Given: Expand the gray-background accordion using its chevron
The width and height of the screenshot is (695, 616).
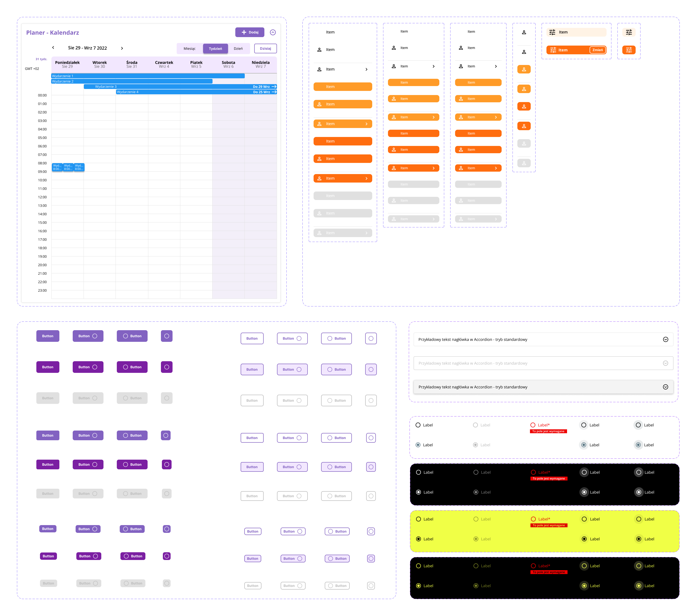Looking at the screenshot, I should point(666,387).
